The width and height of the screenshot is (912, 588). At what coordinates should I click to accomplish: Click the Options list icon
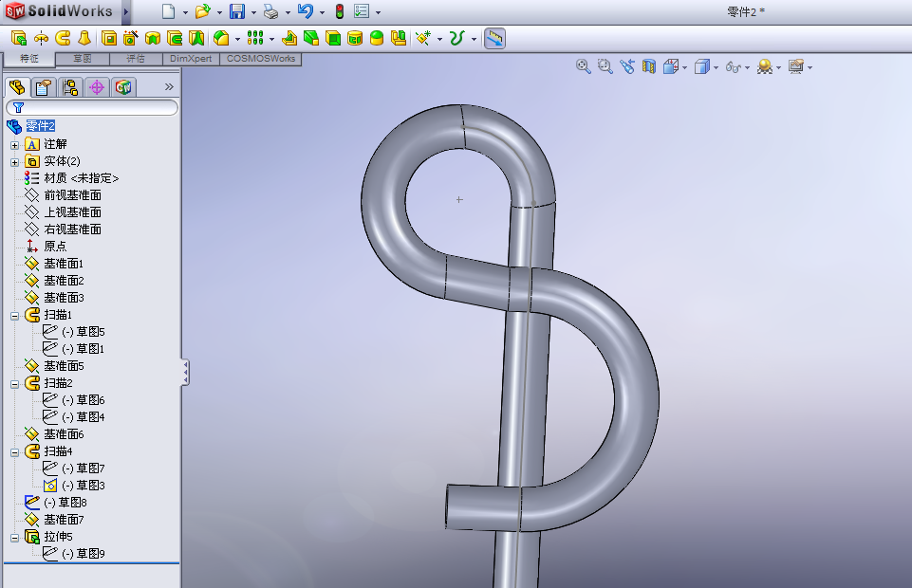coord(362,11)
